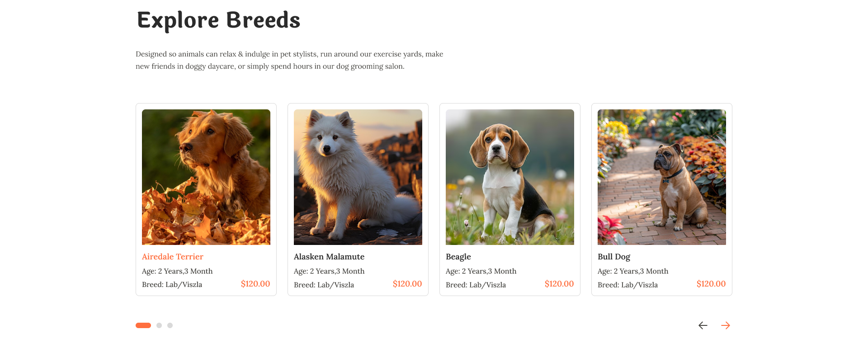This screenshot has width=868, height=348.
Task: Click the Beagle in meadow photo
Action: coord(510,177)
